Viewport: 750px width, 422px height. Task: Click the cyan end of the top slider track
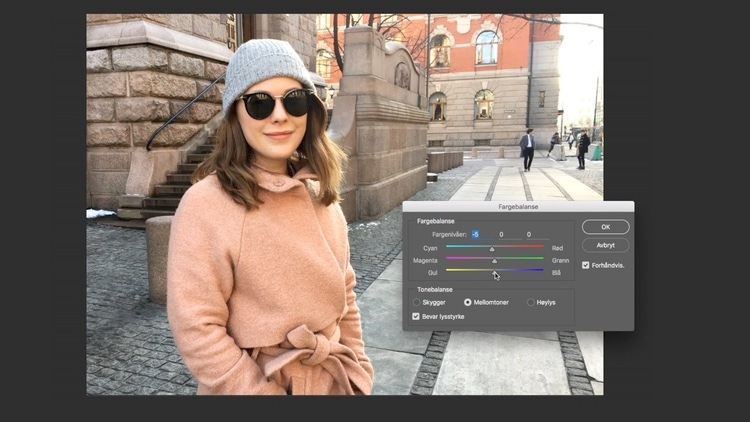(449, 246)
